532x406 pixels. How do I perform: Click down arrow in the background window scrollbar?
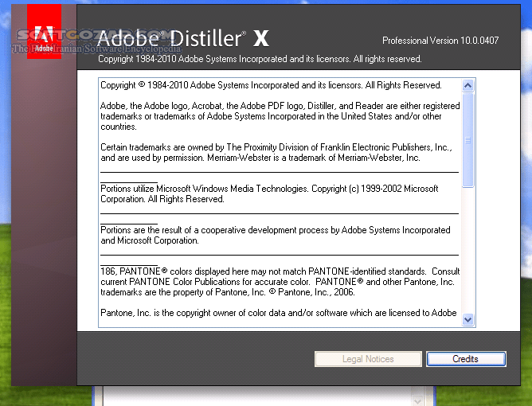(x=417, y=401)
